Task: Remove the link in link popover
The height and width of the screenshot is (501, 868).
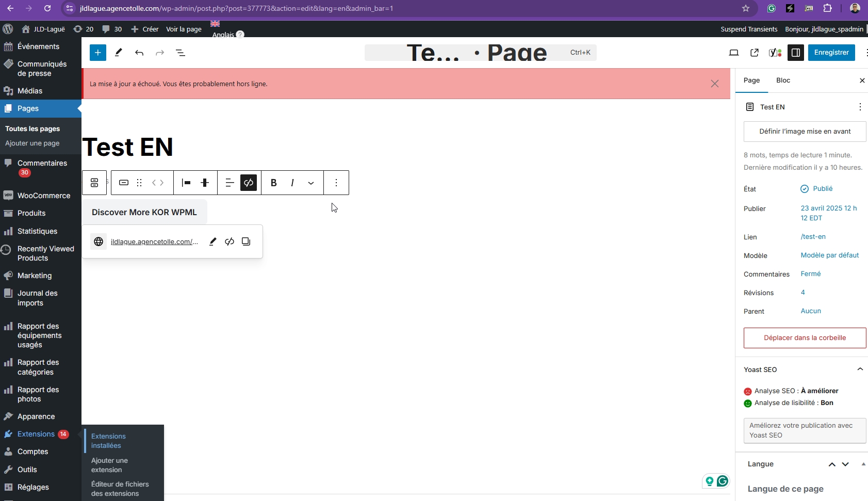Action: point(230,241)
